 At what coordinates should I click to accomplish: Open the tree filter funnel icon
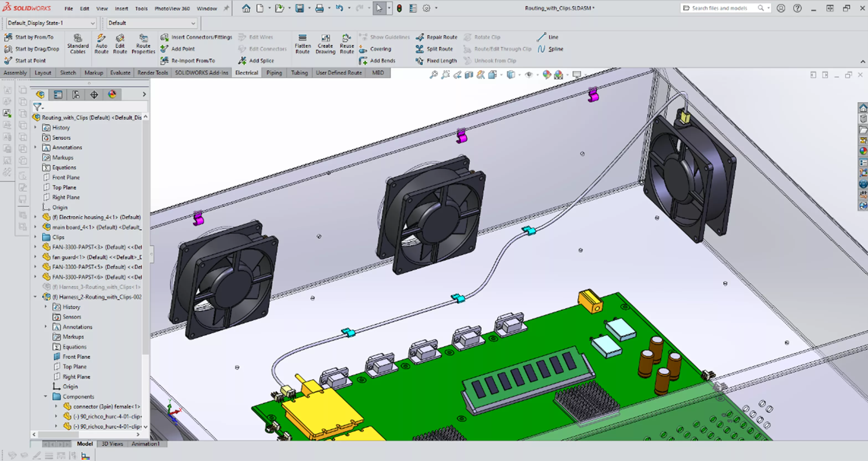[x=38, y=107]
